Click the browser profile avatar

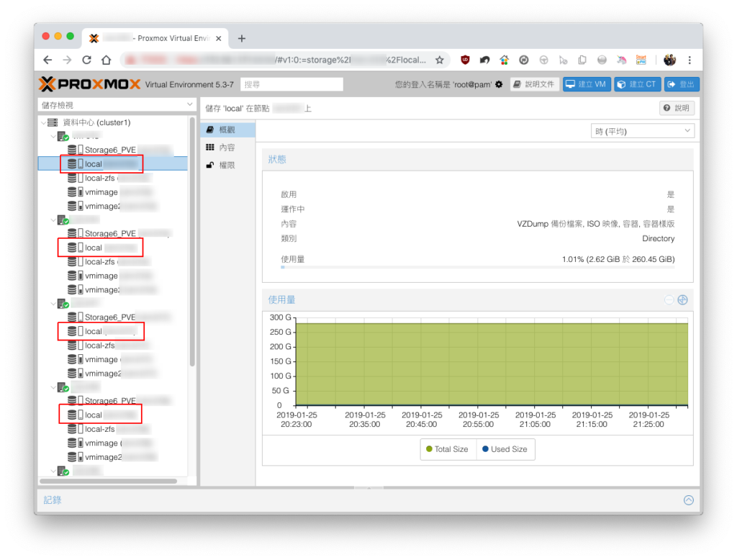[x=669, y=60]
